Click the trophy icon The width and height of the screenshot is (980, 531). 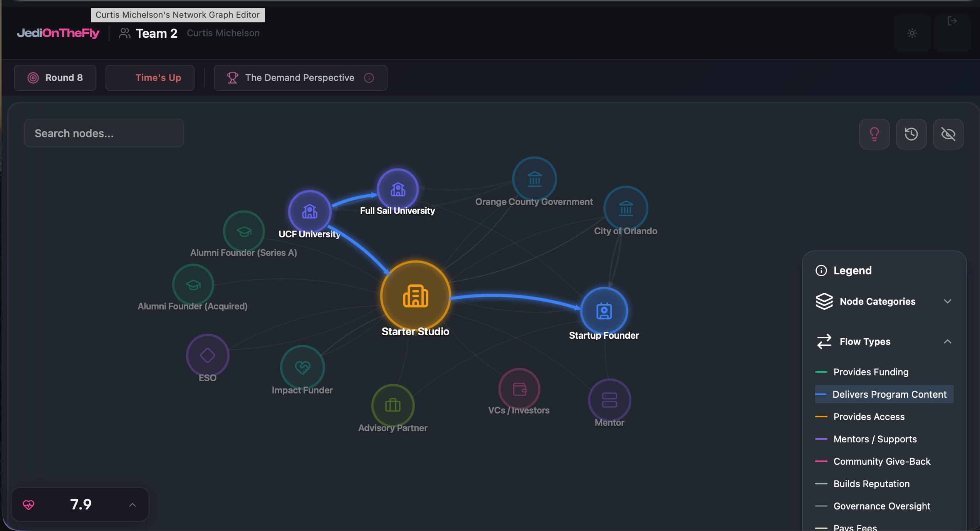tap(232, 78)
